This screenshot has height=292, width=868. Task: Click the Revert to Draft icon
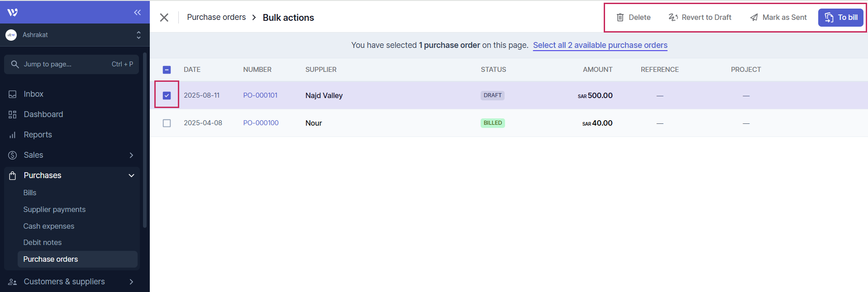(673, 18)
